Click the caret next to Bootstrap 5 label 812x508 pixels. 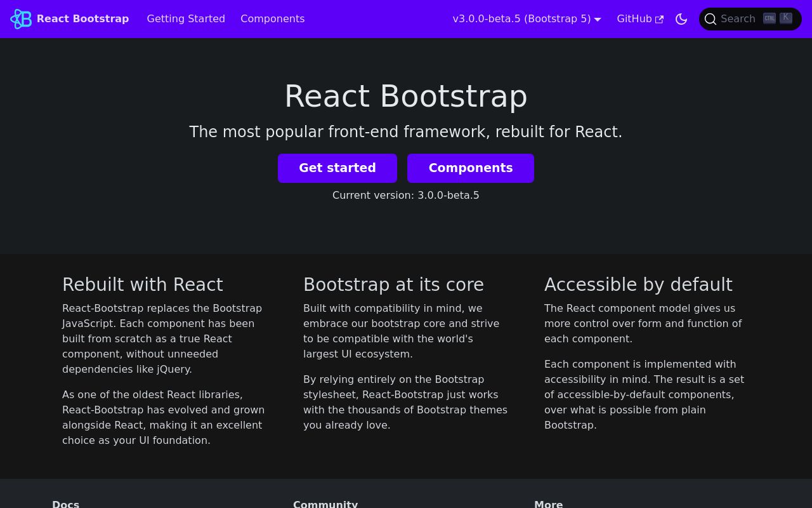click(597, 19)
